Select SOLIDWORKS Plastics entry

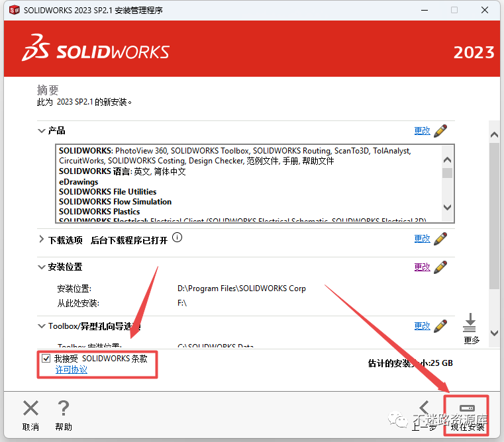[x=99, y=212]
